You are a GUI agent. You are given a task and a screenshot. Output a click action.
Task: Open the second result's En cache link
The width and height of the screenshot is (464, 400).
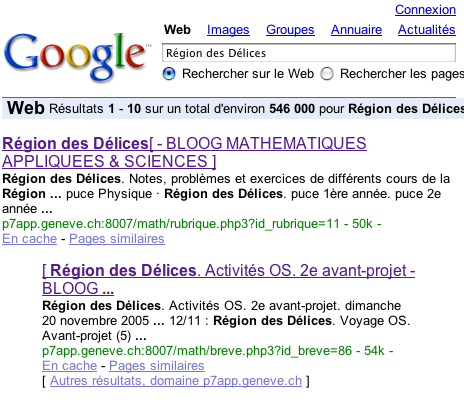pyautogui.click(x=70, y=366)
